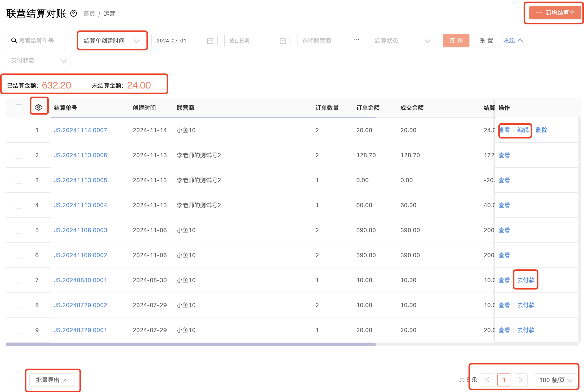
Task: Open the 结算状态 dropdown
Action: click(x=403, y=41)
